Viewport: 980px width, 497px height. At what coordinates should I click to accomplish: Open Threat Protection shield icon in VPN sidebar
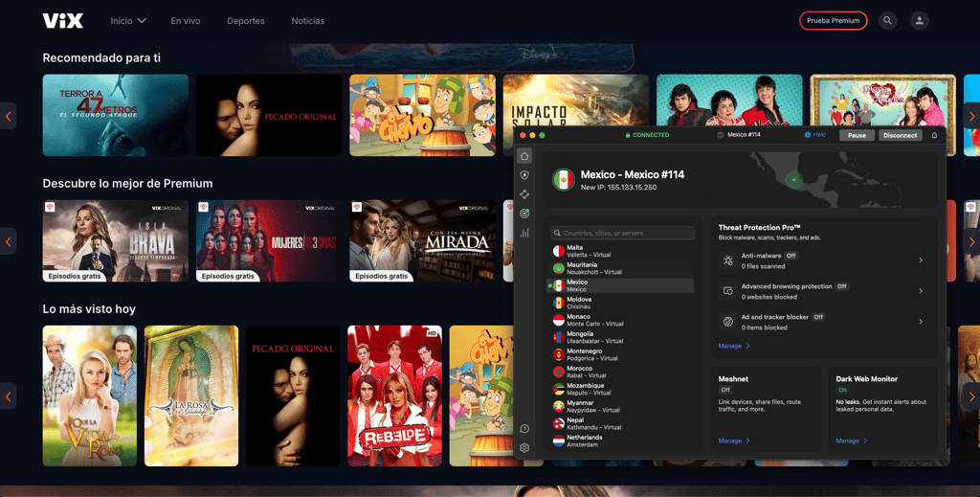[x=524, y=175]
